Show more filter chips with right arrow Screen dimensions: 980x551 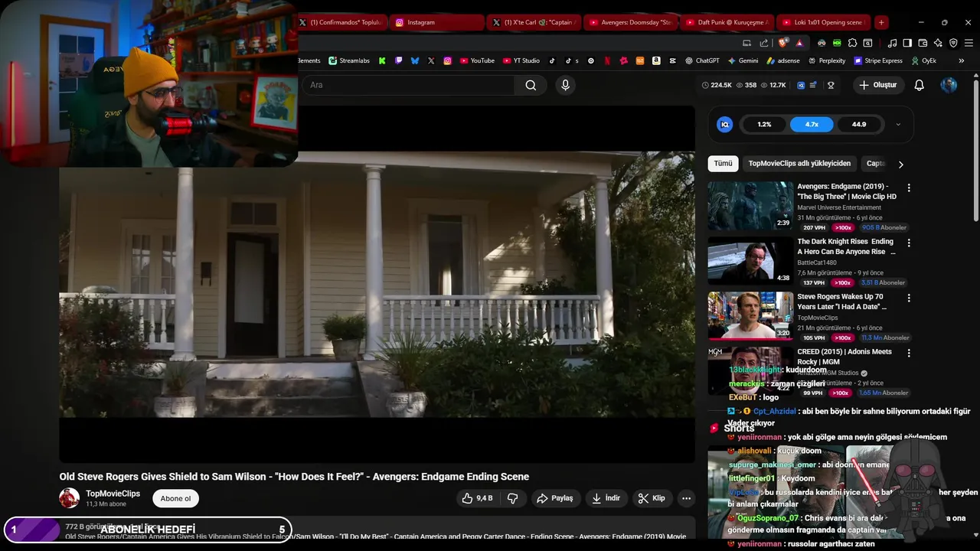(x=900, y=164)
